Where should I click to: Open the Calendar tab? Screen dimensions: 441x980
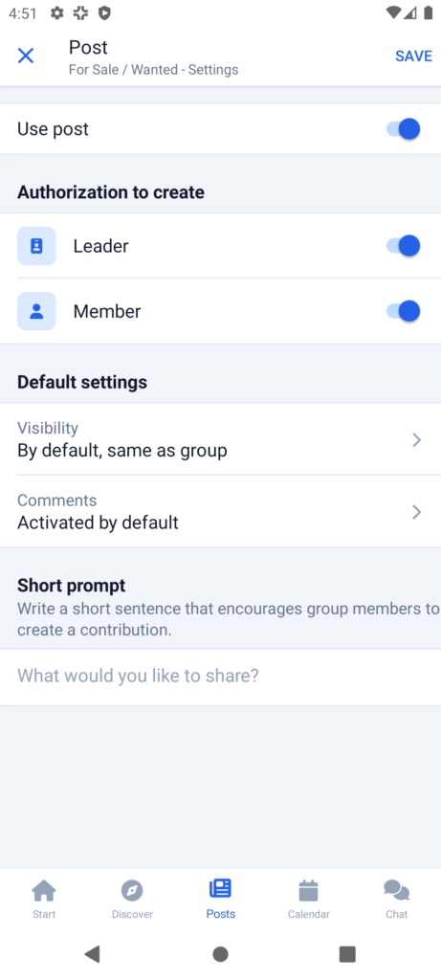tap(309, 899)
